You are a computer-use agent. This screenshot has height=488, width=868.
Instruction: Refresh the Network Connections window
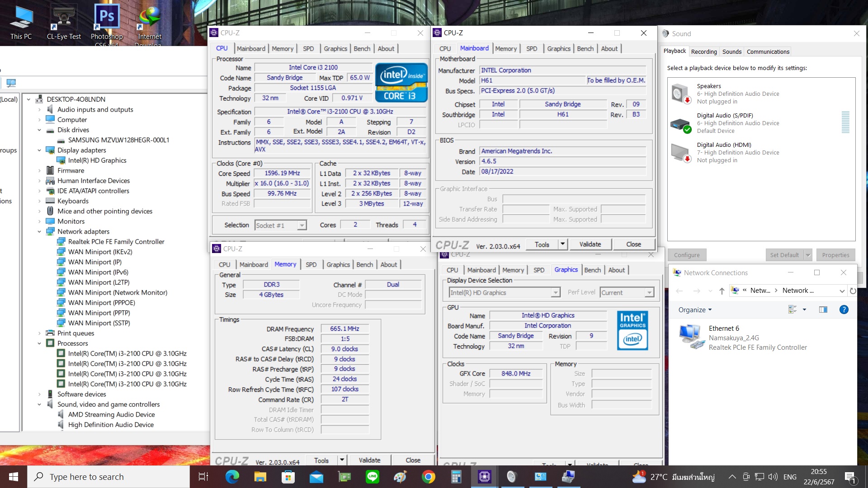853,291
